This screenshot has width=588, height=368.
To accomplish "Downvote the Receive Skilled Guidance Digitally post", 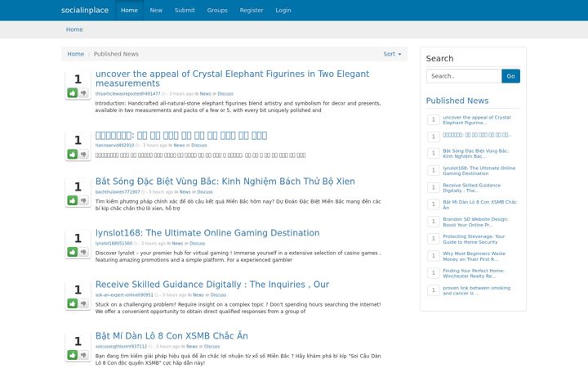I will pyautogui.click(x=83, y=303).
